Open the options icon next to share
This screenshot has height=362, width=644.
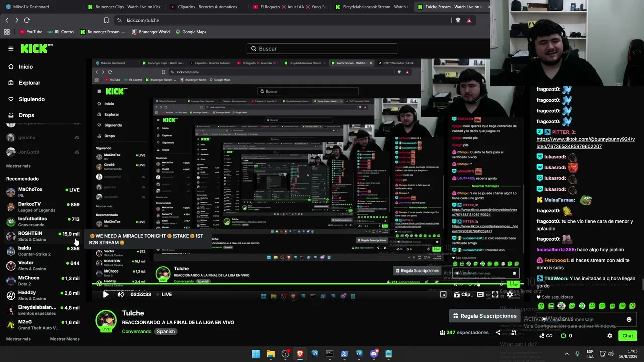pyautogui.click(x=514, y=332)
